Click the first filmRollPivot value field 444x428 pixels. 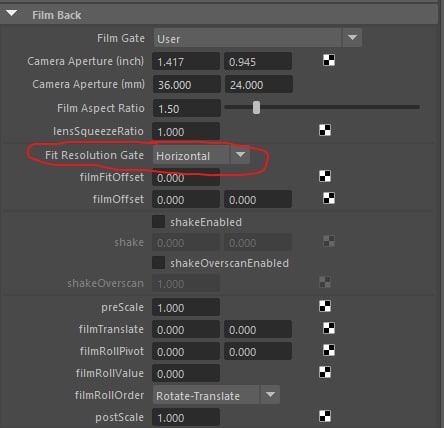pyautogui.click(x=186, y=351)
